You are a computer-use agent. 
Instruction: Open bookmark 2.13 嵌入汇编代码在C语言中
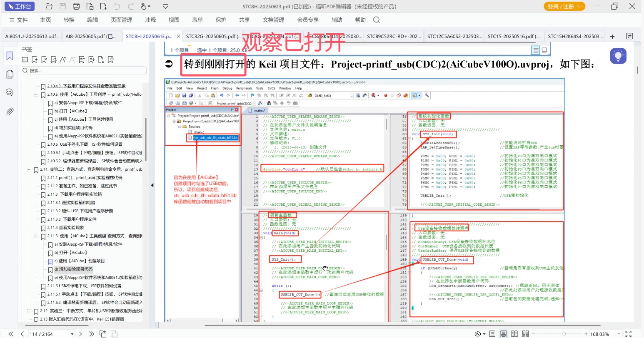click(82, 319)
